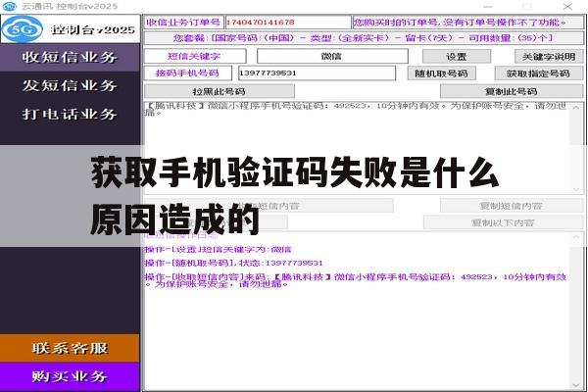The height and width of the screenshot is (392, 588).
Task: Click the 购买业务 button
Action: (x=70, y=376)
